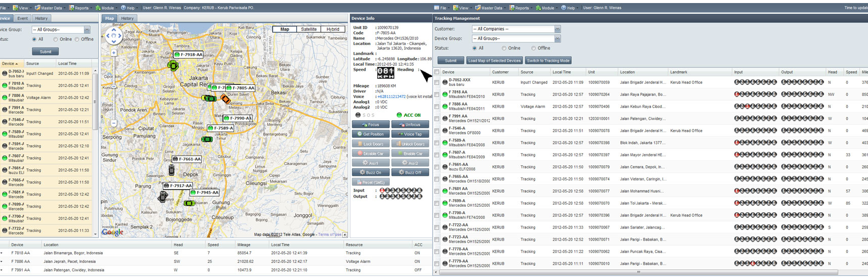Screen dimensions: 868x279
Task: Expand the left panel All Groups dropdown
Action: pos(87,30)
